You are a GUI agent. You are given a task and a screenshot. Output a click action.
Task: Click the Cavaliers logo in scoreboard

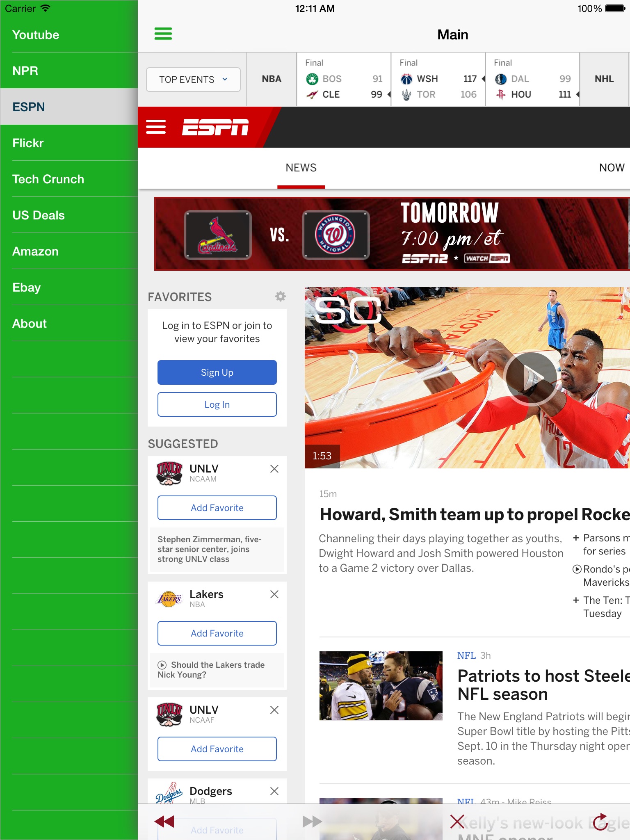click(312, 95)
